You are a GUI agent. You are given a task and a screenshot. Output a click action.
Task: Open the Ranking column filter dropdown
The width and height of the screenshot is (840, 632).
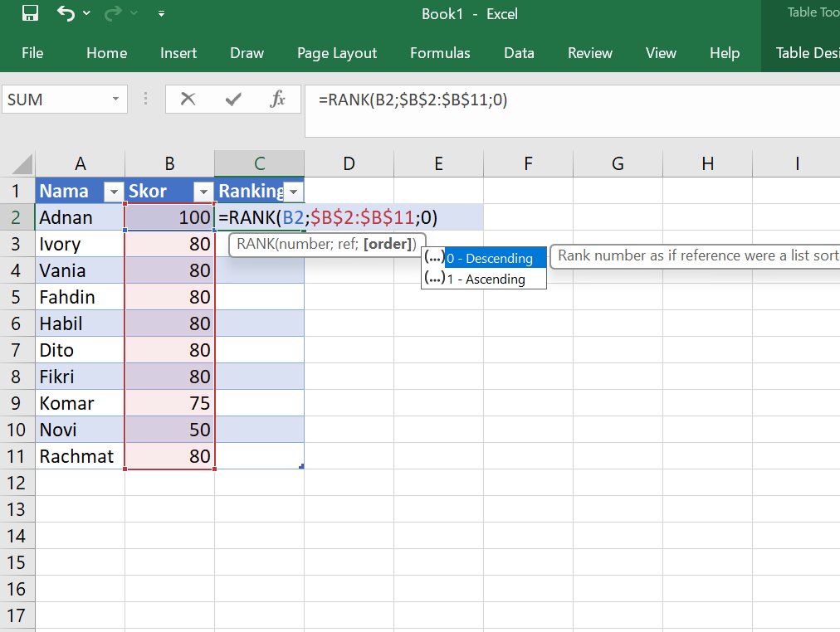point(294,192)
